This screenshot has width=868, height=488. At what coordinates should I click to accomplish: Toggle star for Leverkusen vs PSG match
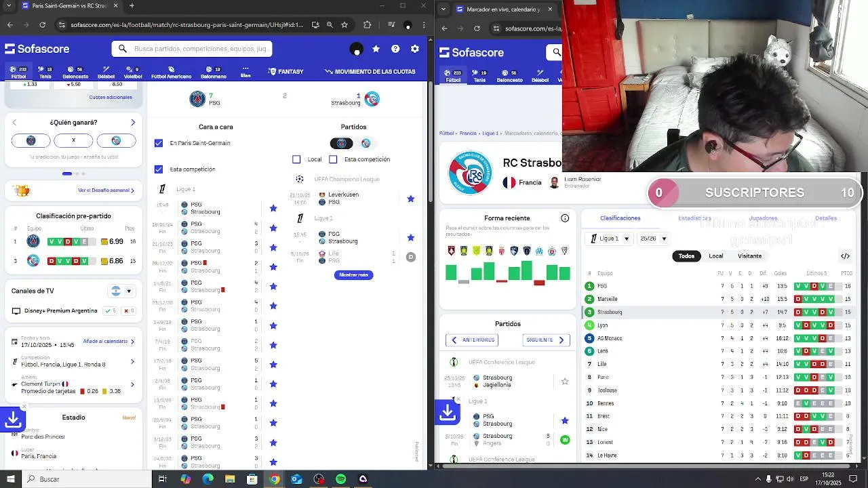coord(410,199)
